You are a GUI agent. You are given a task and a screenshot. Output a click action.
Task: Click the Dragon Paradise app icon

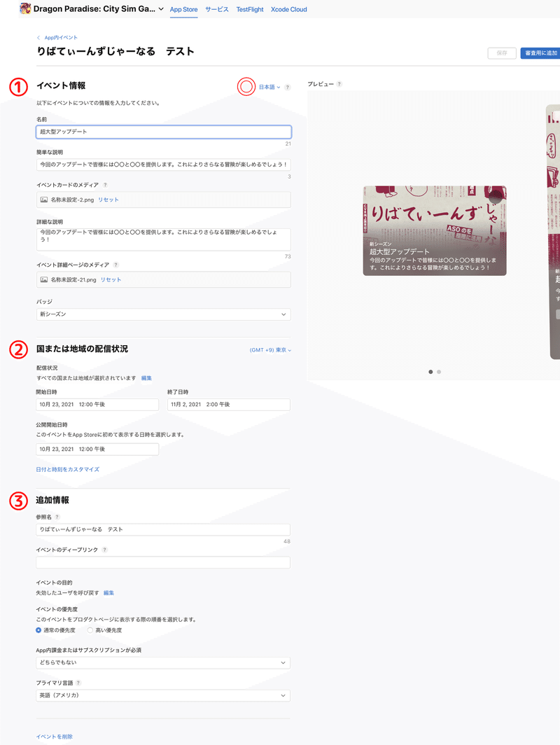[x=25, y=8]
